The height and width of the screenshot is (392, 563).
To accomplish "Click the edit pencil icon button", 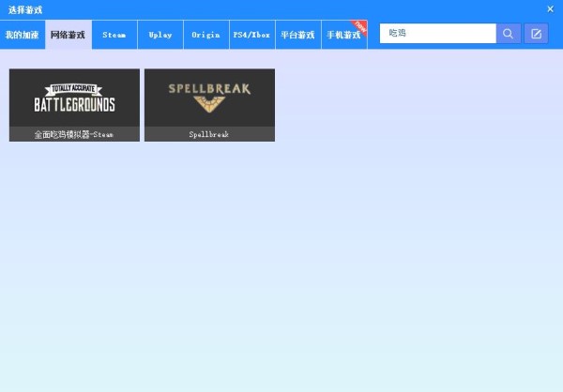I will click(536, 34).
